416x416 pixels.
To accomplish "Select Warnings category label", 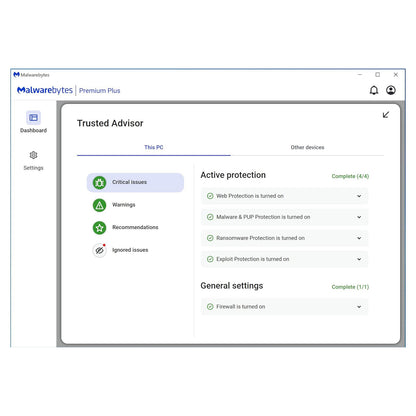I will click(124, 205).
